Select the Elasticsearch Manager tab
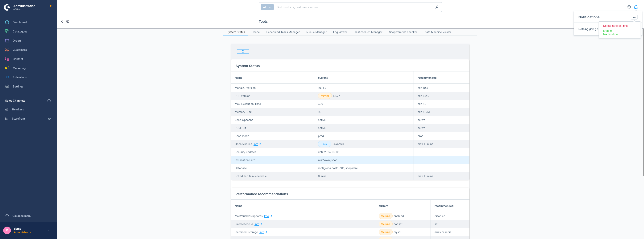Viewport: 644px width, 239px height. coord(368,32)
